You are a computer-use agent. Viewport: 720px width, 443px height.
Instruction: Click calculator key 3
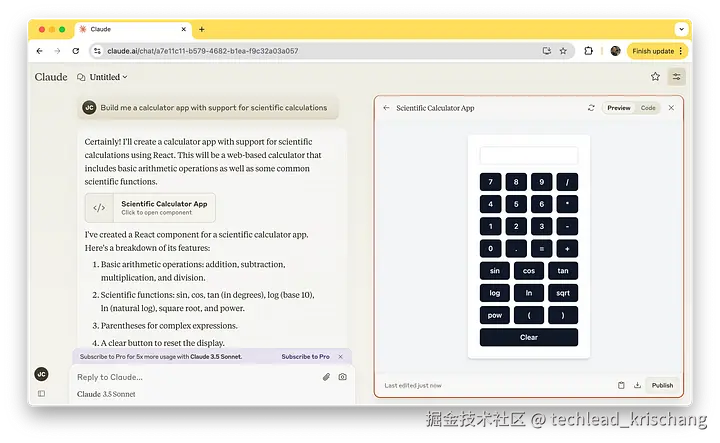pyautogui.click(x=541, y=226)
